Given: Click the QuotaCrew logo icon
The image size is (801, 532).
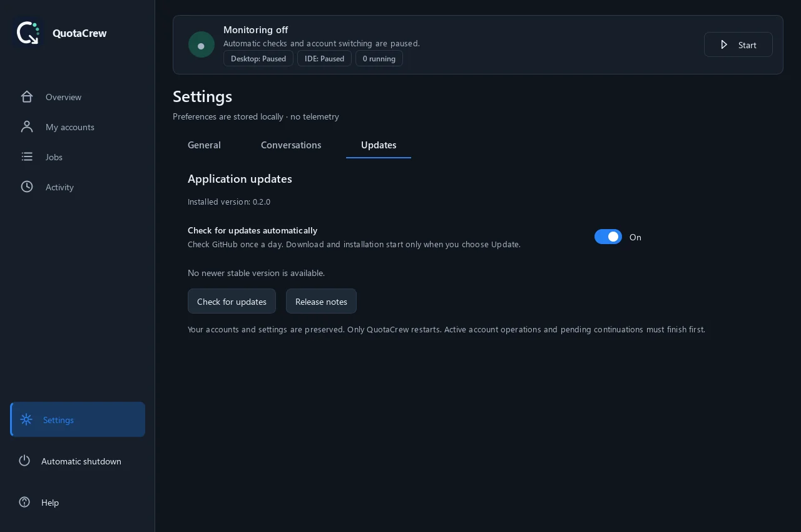Looking at the screenshot, I should click(28, 33).
